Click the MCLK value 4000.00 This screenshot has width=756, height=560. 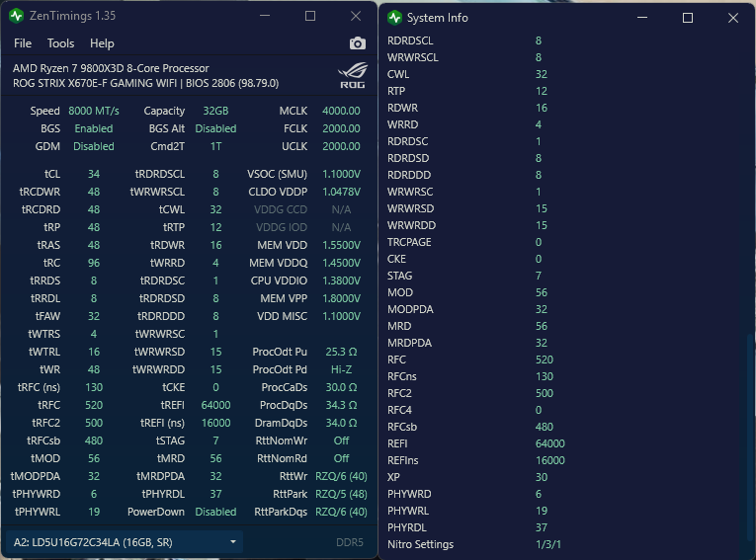(x=341, y=111)
